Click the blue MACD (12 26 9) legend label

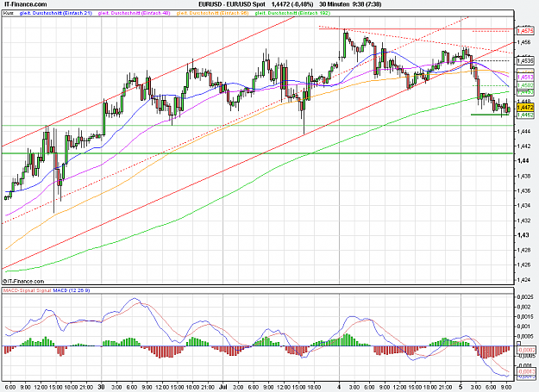(72, 290)
